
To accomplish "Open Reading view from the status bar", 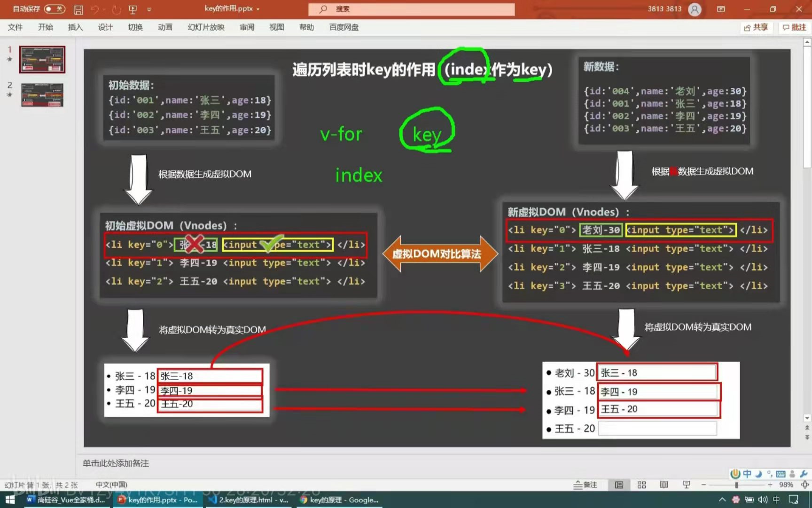I will click(x=664, y=484).
